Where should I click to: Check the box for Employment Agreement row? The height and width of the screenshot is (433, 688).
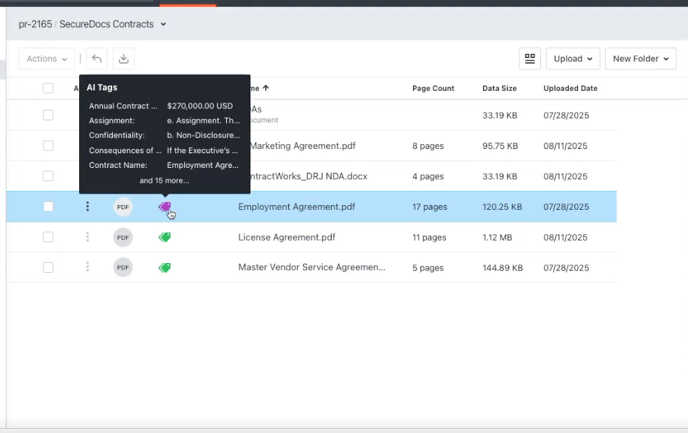click(48, 207)
